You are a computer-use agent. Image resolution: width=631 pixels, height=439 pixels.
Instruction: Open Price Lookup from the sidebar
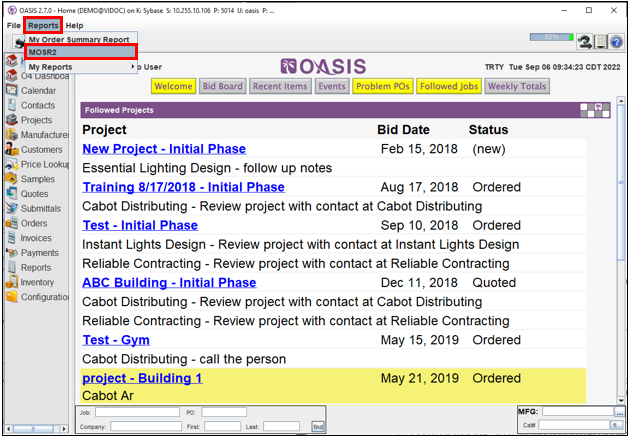[37, 164]
